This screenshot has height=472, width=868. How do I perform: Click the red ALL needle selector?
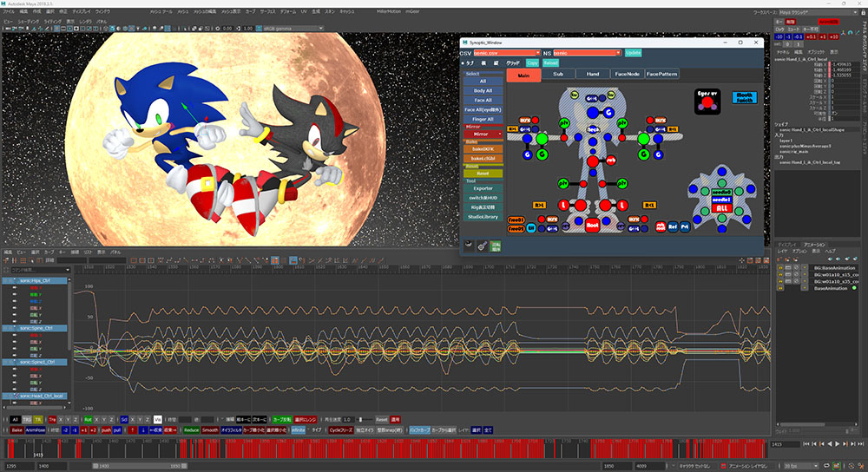(720, 209)
